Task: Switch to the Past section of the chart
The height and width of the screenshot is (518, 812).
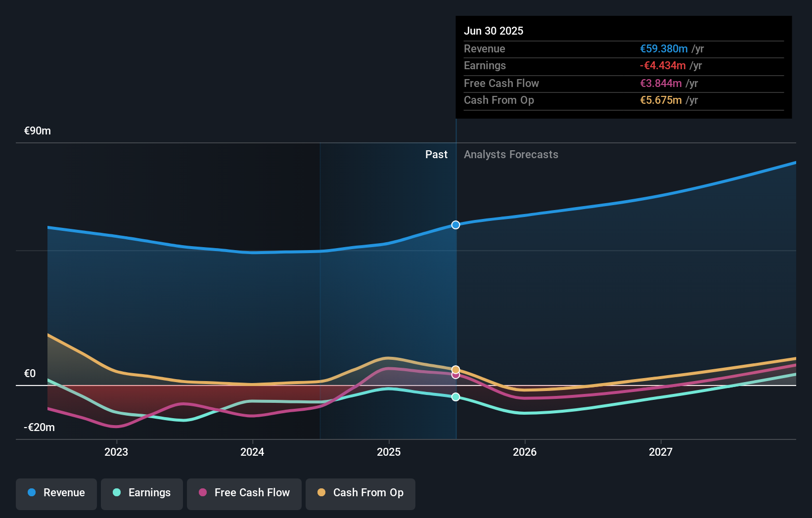Action: 436,154
